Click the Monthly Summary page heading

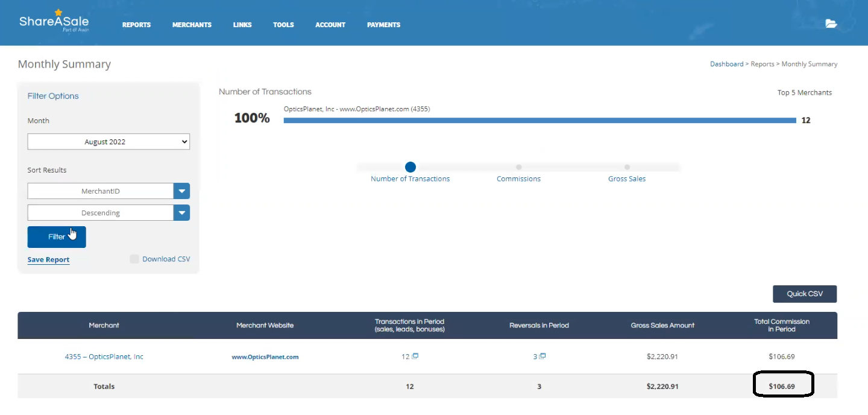point(64,64)
